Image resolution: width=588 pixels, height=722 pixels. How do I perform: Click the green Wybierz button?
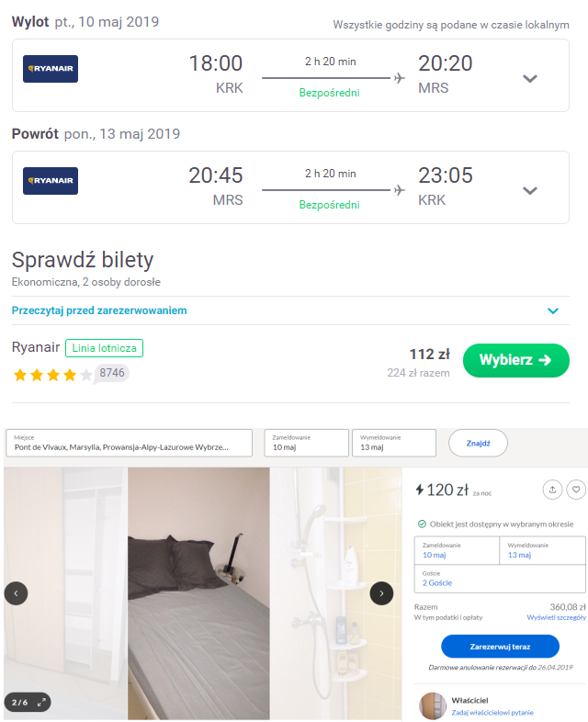click(x=515, y=360)
